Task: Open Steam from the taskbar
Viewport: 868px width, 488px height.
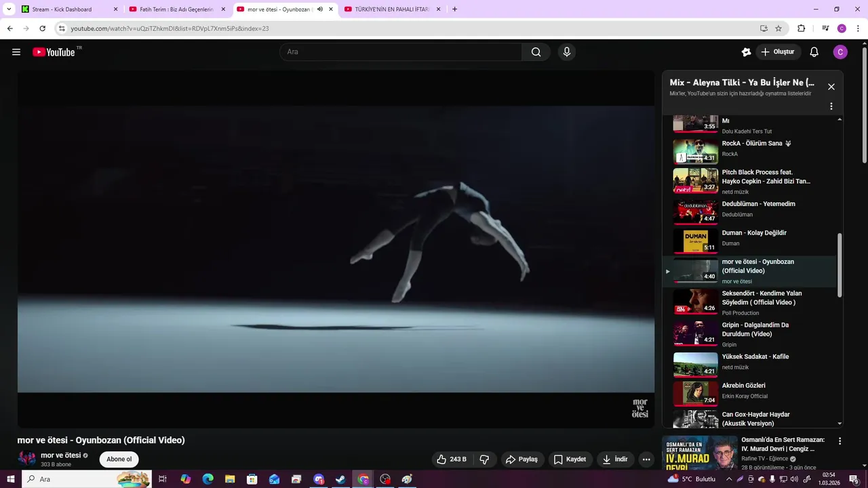Action: click(340, 479)
